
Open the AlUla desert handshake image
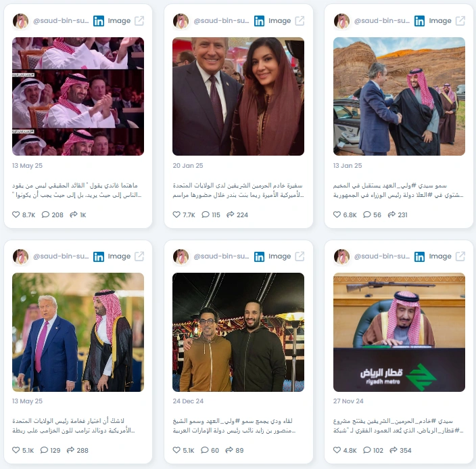399,96
